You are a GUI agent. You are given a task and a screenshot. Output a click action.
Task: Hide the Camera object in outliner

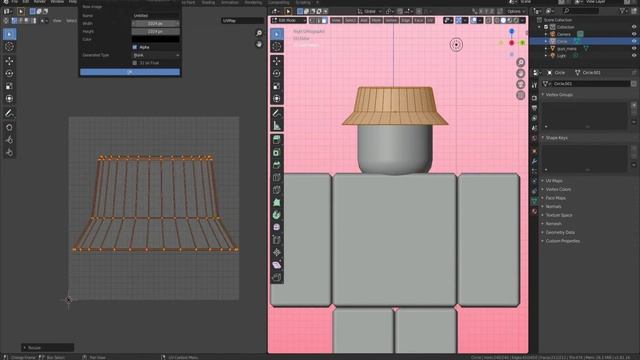(634, 34)
